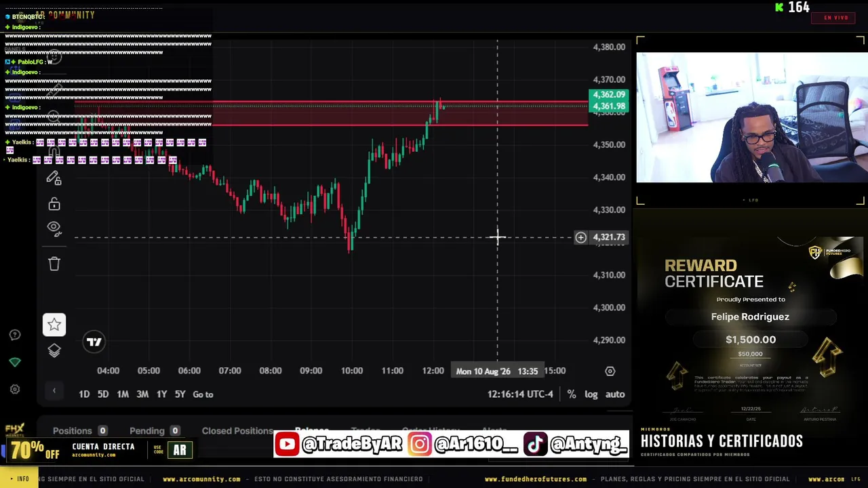This screenshot has width=868, height=488.
Task: Open the help question mark icon
Action: pos(15,335)
